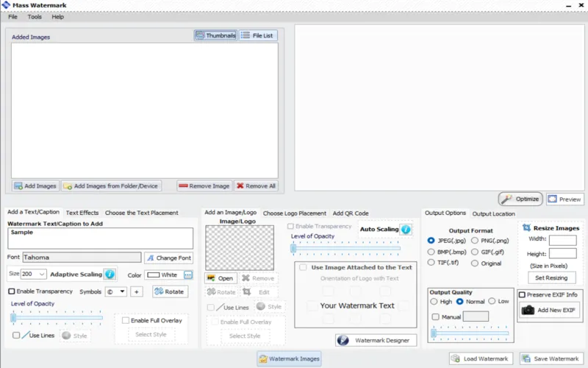The width and height of the screenshot is (588, 368).
Task: Open the Help menu
Action: pos(58,17)
